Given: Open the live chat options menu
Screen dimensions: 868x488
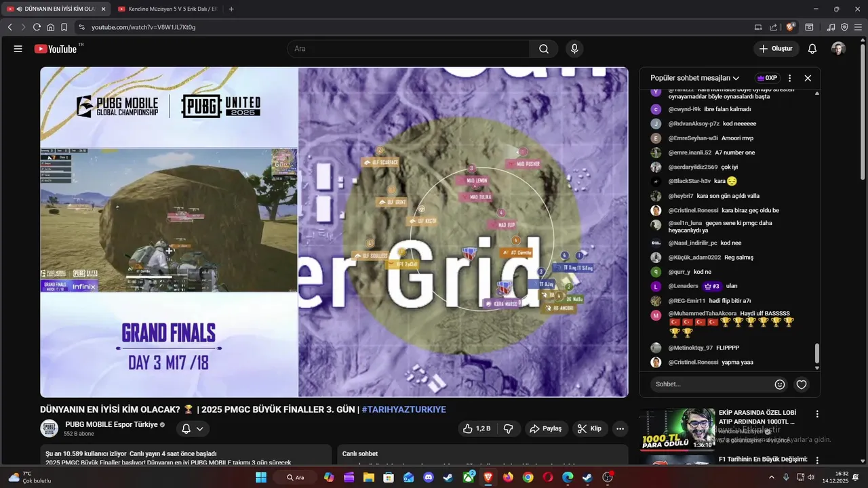Looking at the screenshot, I should (x=789, y=78).
